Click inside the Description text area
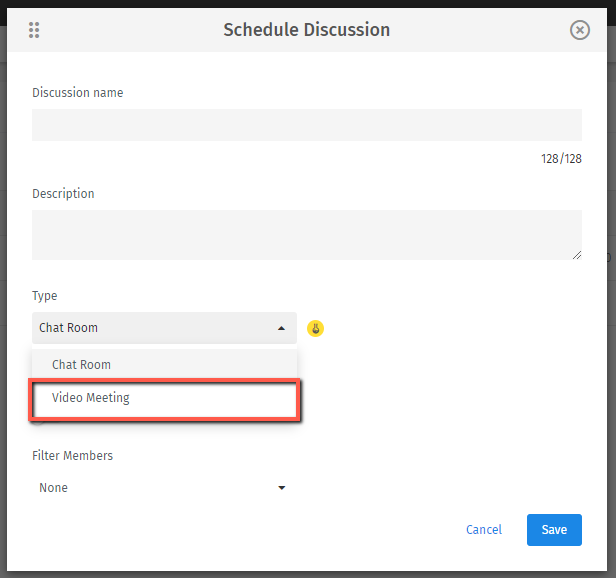The image size is (616, 578). coord(306,235)
